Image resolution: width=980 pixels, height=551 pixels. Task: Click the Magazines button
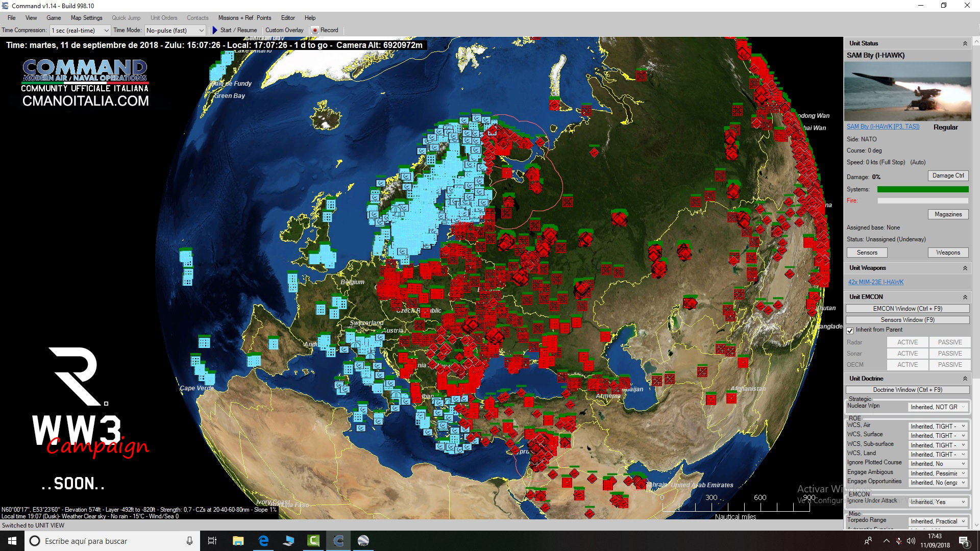point(948,214)
